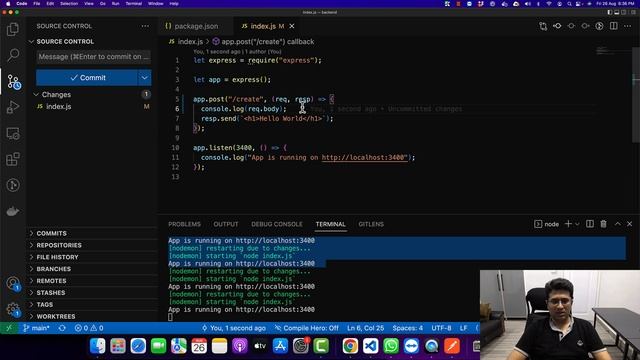
Task: Maximize the panel with the up chevron
Action: tap(618, 224)
